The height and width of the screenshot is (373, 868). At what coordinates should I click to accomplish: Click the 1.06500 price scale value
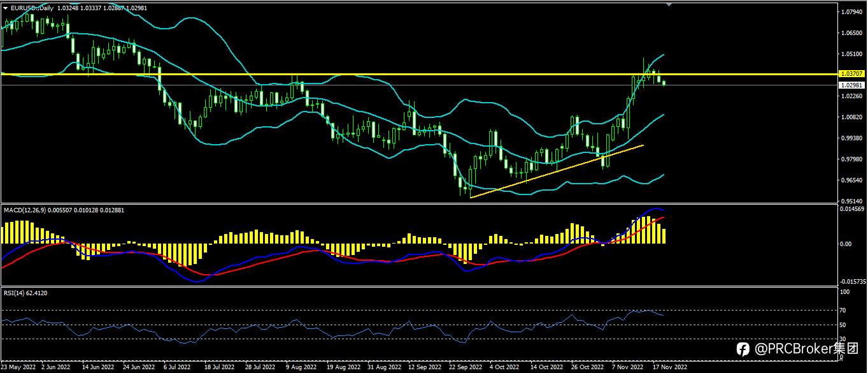(851, 33)
